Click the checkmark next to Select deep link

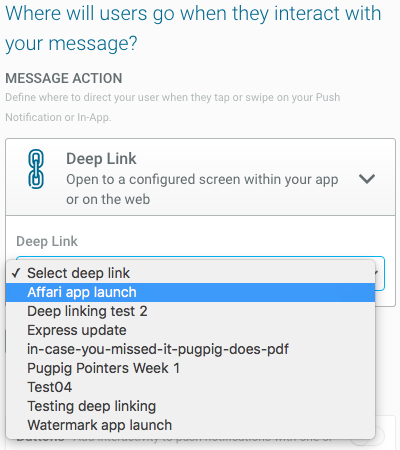[16, 273]
